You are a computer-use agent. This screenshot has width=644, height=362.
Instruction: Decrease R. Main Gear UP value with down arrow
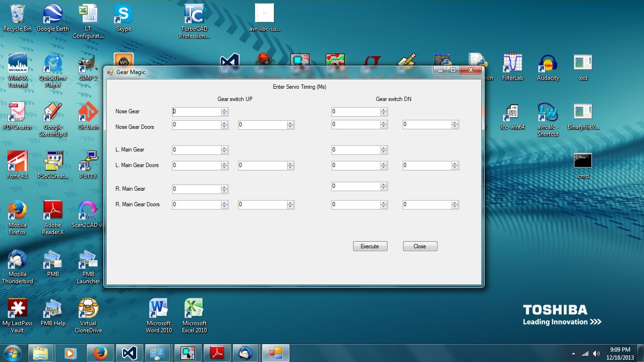(x=224, y=191)
